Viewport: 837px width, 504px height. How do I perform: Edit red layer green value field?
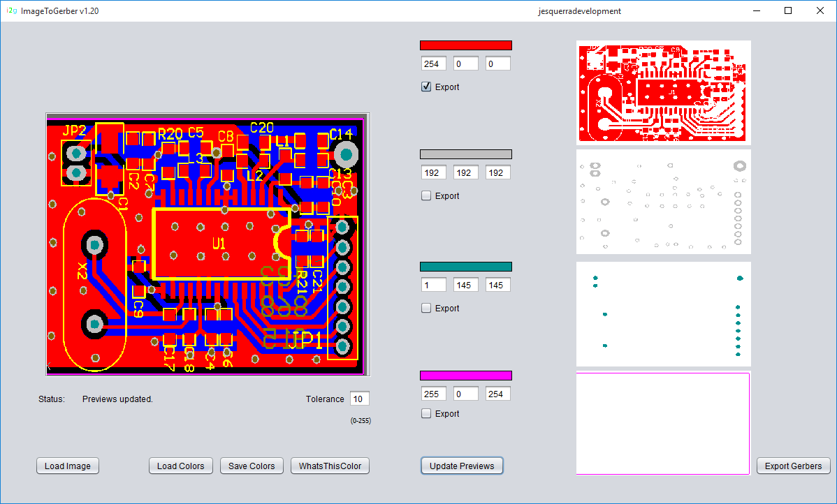[466, 64]
